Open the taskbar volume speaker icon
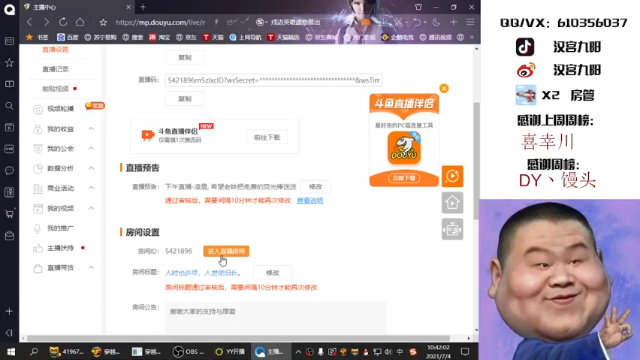 tap(388, 351)
